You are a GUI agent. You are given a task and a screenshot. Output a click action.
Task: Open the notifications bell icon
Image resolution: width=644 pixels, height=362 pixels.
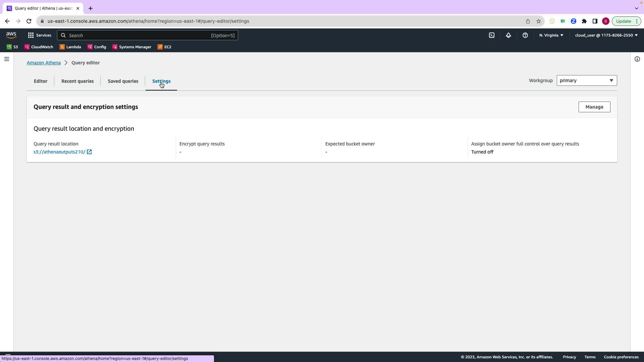point(508,35)
